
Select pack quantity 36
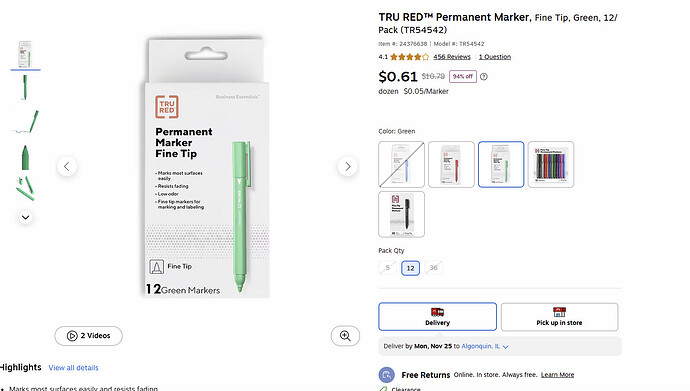pyautogui.click(x=433, y=268)
